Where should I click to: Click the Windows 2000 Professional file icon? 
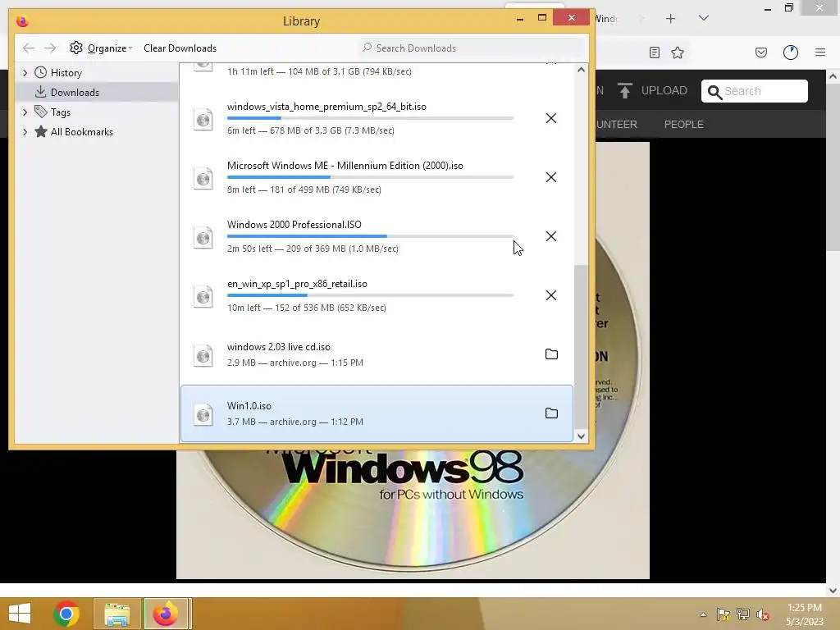pos(203,237)
